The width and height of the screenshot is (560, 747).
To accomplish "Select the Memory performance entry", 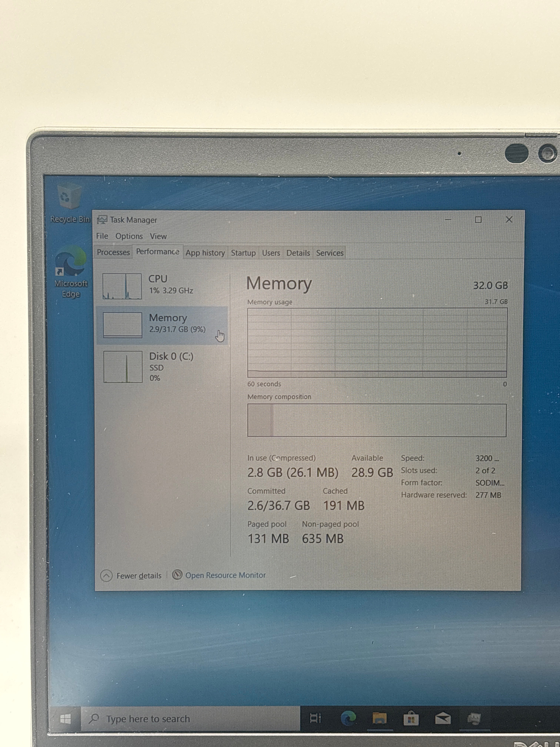I will click(162, 325).
